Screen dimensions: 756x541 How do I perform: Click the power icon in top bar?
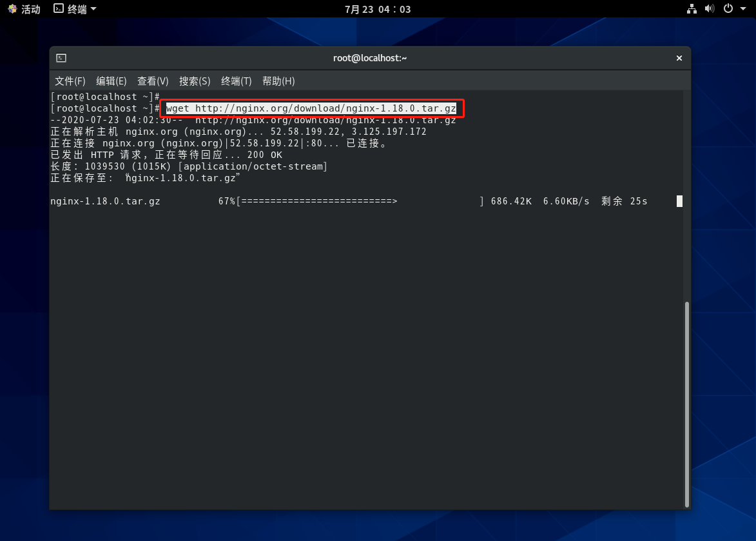[x=728, y=9]
